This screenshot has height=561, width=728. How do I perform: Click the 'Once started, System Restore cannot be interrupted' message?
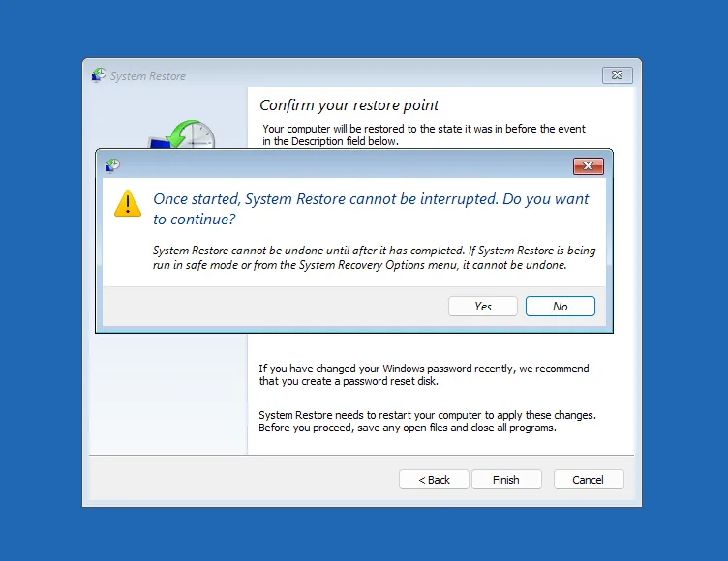(x=371, y=209)
